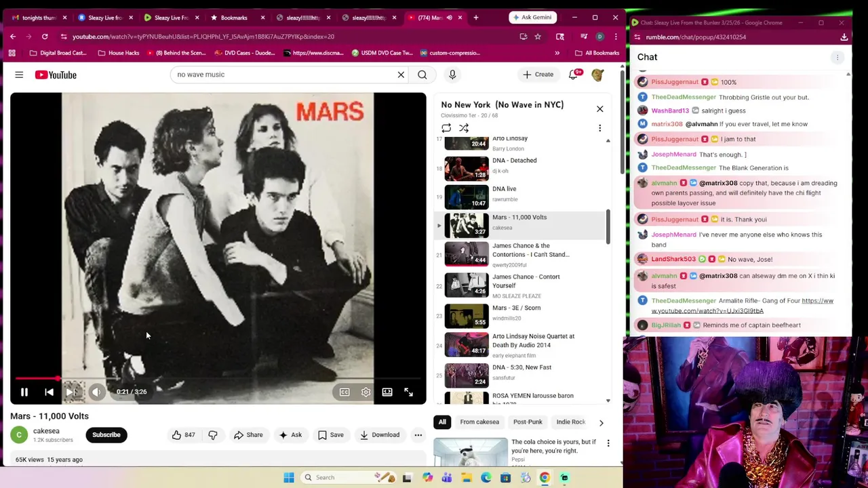Open YouTube account avatar menu
The height and width of the screenshot is (488, 868).
(x=597, y=75)
